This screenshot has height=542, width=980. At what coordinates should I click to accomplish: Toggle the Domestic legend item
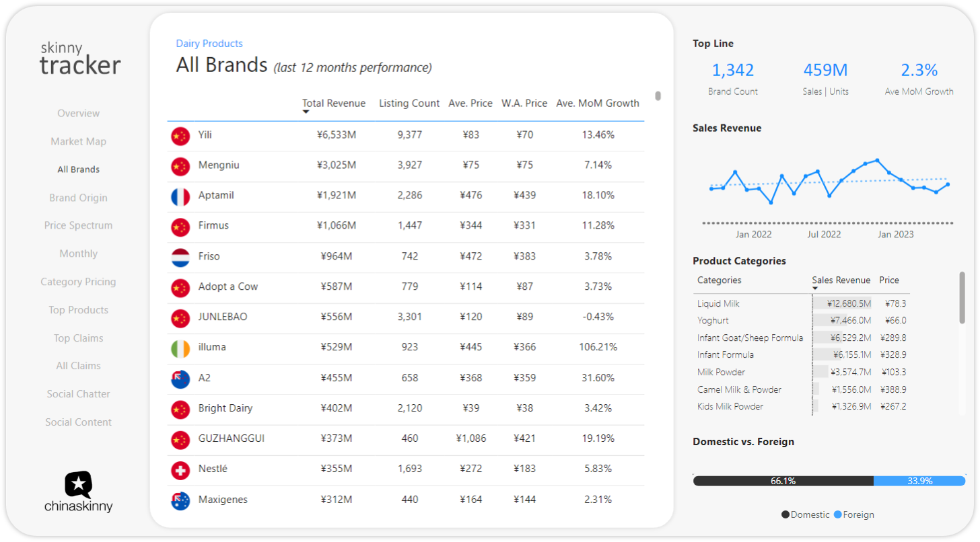(x=806, y=514)
